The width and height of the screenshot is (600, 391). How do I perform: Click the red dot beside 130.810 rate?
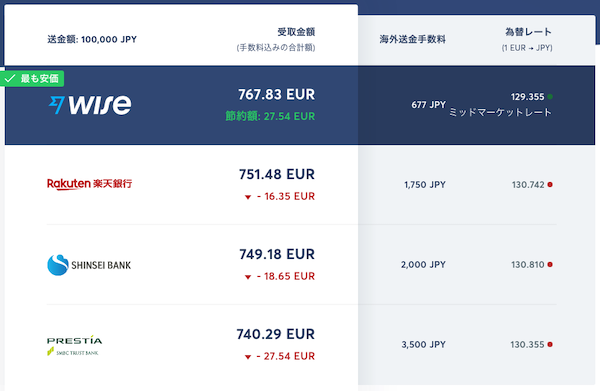[550, 265]
